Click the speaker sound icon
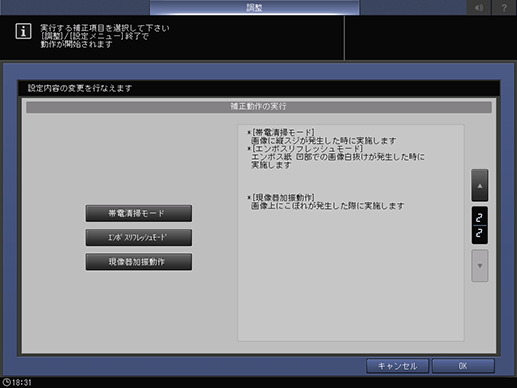Viewport: 517px width, 388px height. point(479,7)
